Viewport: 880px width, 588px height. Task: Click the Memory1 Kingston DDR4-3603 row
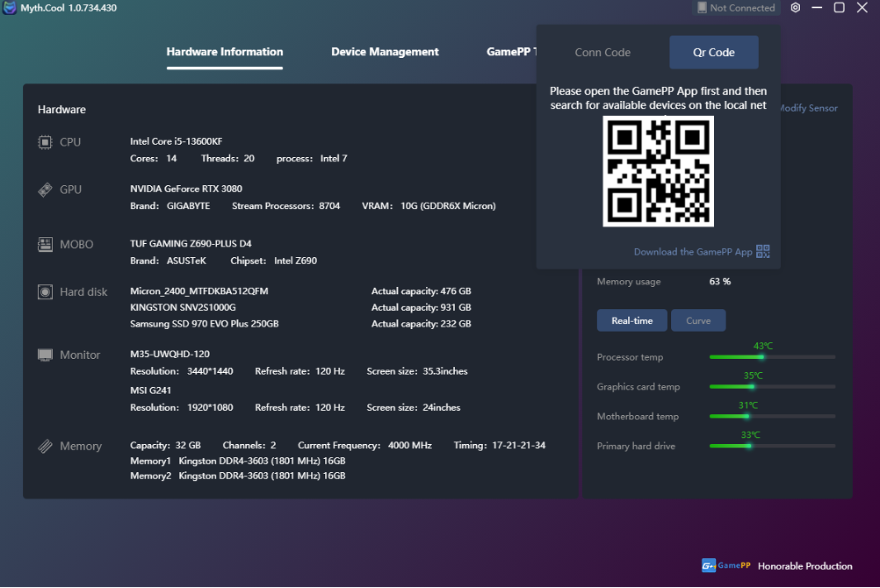click(x=238, y=461)
